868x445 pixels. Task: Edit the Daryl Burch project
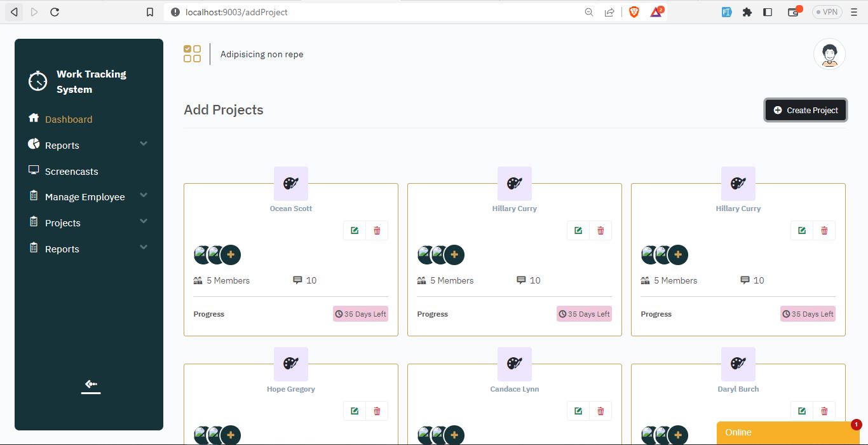(x=802, y=411)
